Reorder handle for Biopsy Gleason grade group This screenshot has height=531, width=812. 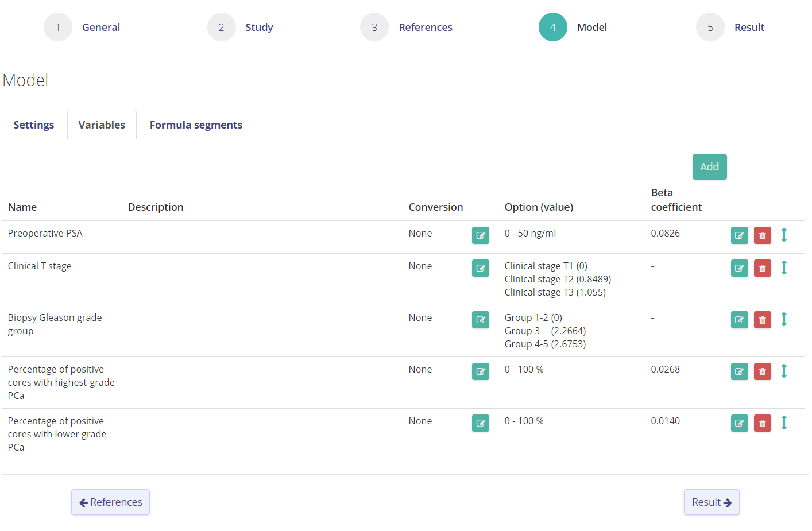(x=784, y=320)
